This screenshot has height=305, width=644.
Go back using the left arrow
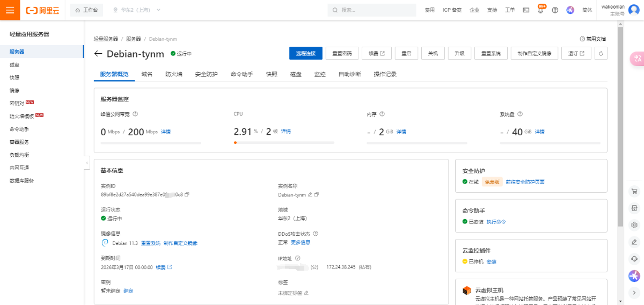pos(98,54)
